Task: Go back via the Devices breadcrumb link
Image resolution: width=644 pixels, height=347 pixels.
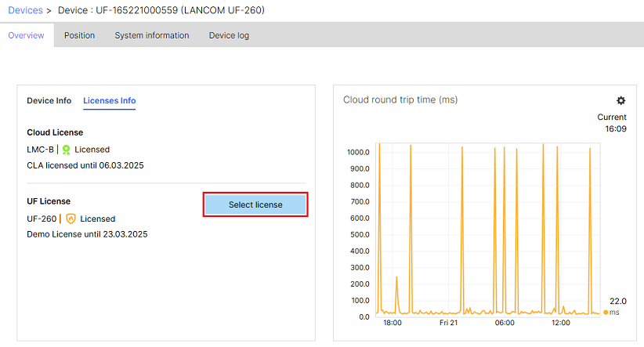Action: 26,10
